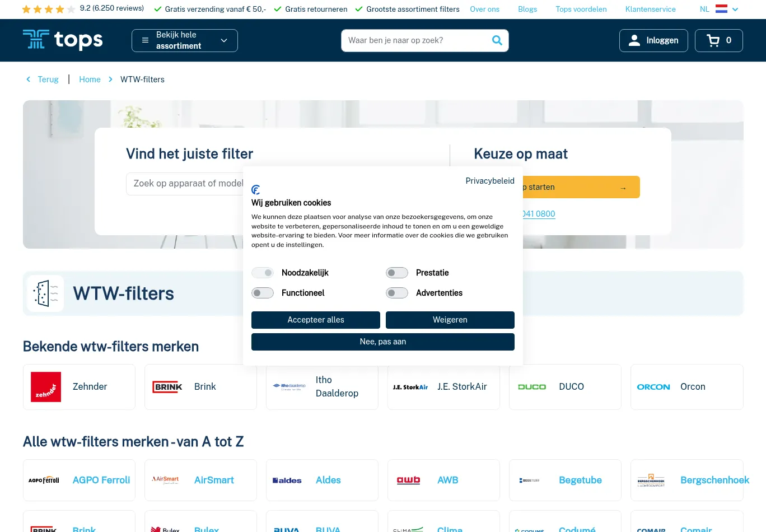Click the AWB brand logo

point(408,480)
